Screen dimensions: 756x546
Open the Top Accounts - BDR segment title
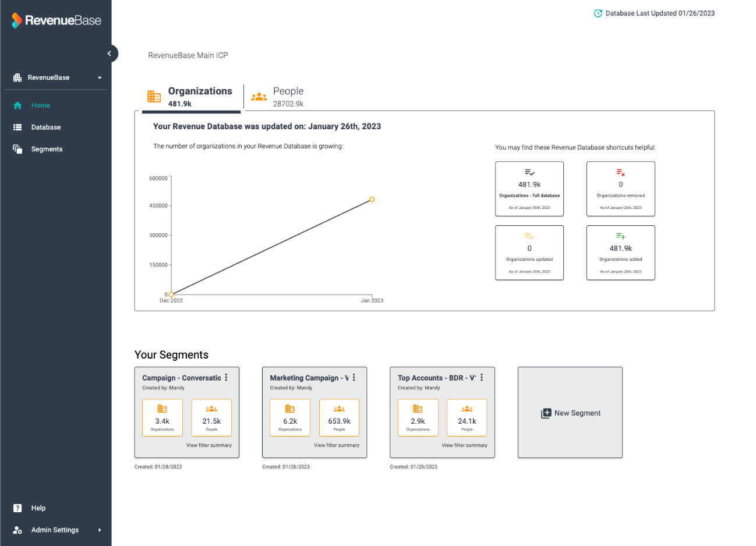[437, 378]
